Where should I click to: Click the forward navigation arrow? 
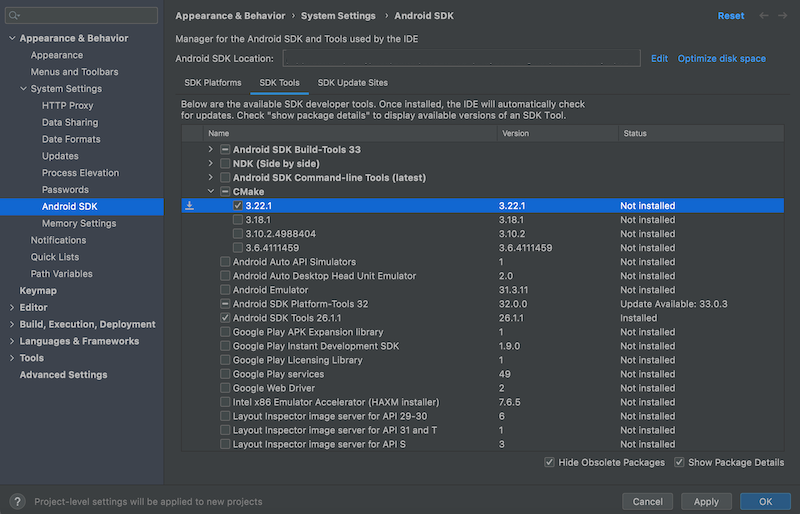pyautogui.click(x=785, y=16)
